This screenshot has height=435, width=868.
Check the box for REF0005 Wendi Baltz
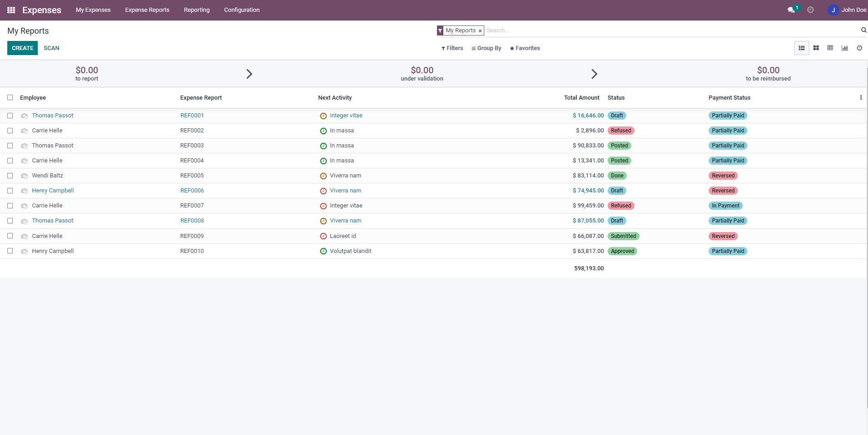click(10, 176)
